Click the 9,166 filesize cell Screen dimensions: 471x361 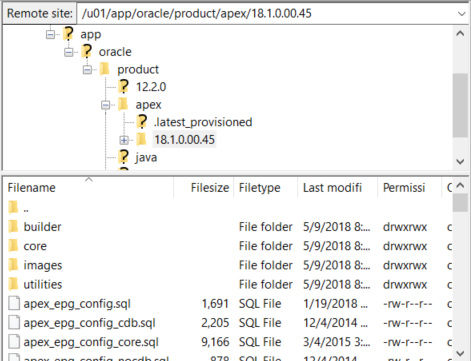(x=215, y=342)
